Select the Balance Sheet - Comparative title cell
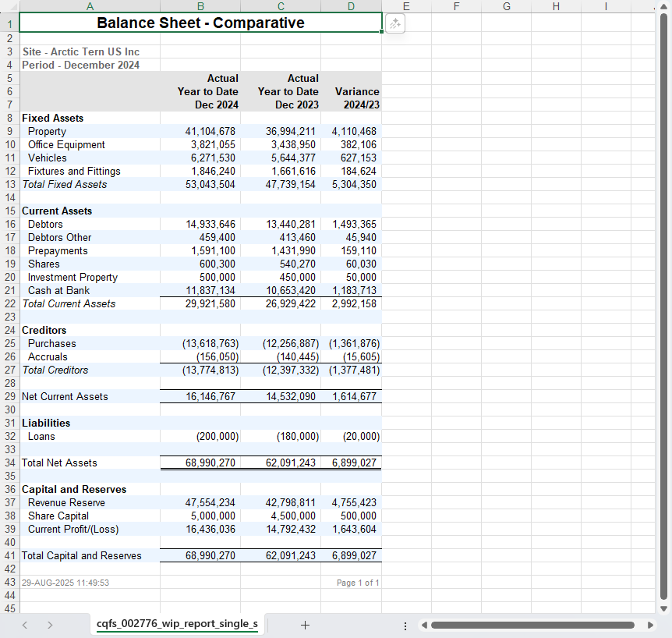 (x=200, y=23)
